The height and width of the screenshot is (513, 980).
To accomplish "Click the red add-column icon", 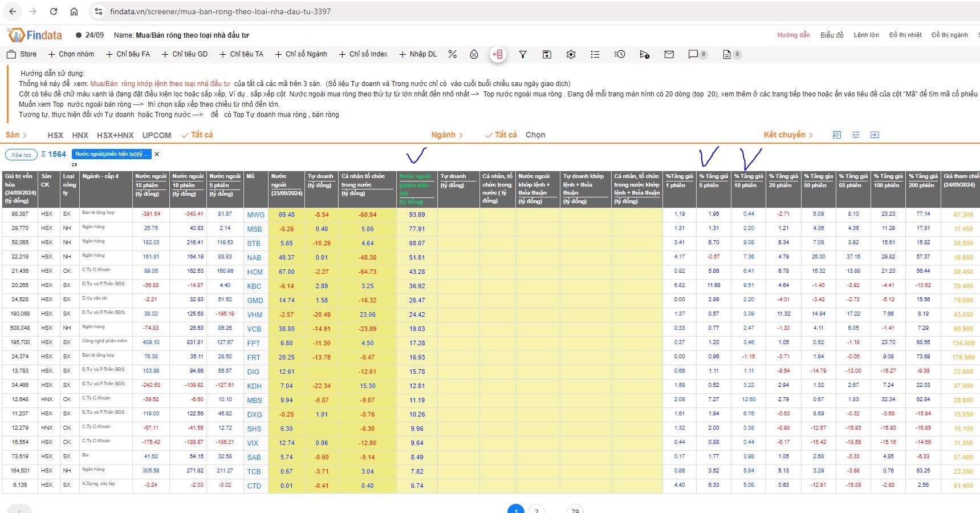I will (x=498, y=54).
